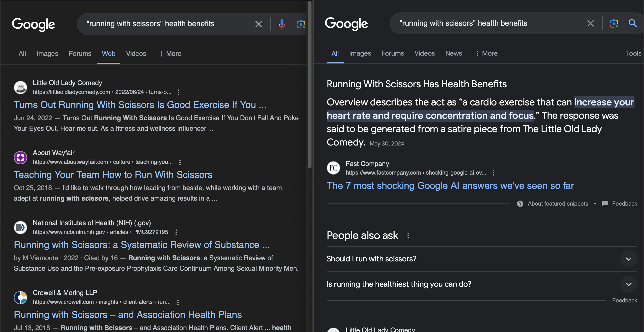Open 'Running with Scissors – and Association Health Plans'
Viewport: 644px width, 332px height.
(128, 315)
